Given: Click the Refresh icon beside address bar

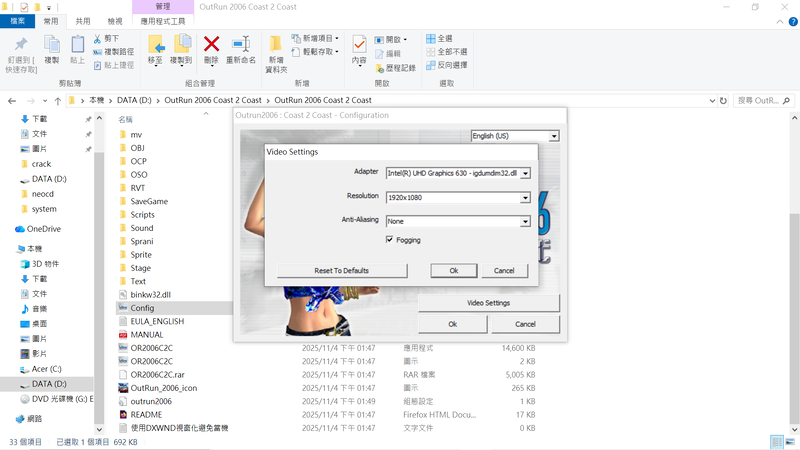Looking at the screenshot, I should point(723,101).
